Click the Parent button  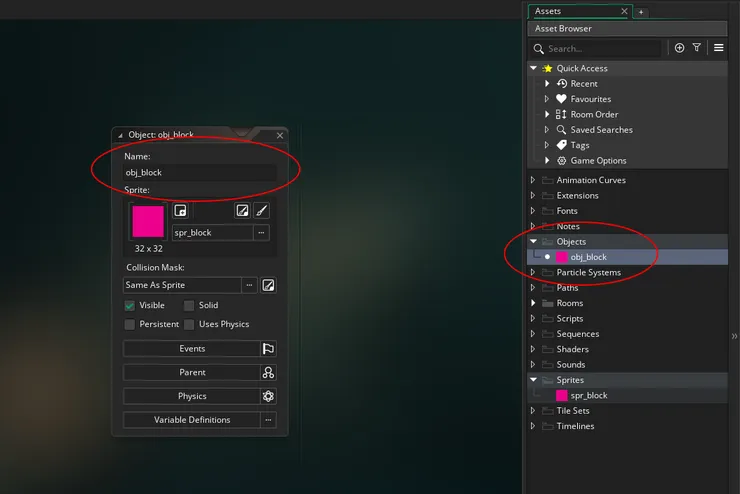click(x=192, y=372)
